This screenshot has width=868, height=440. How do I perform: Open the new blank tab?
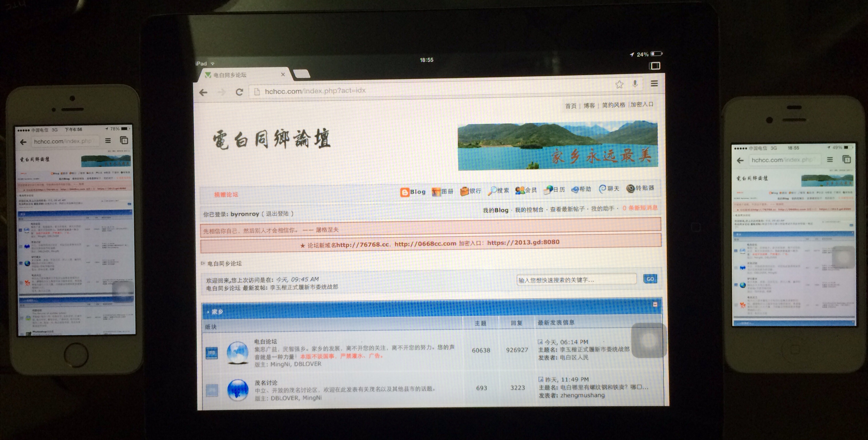click(x=302, y=74)
